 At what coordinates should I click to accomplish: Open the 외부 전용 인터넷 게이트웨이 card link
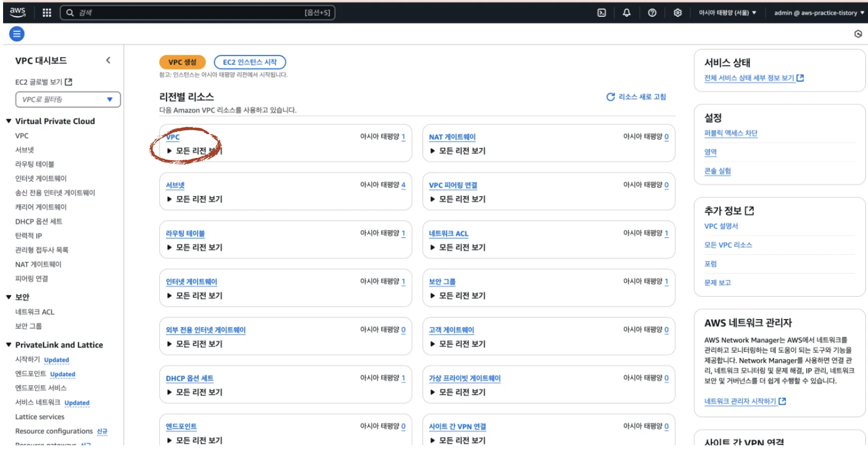(206, 330)
